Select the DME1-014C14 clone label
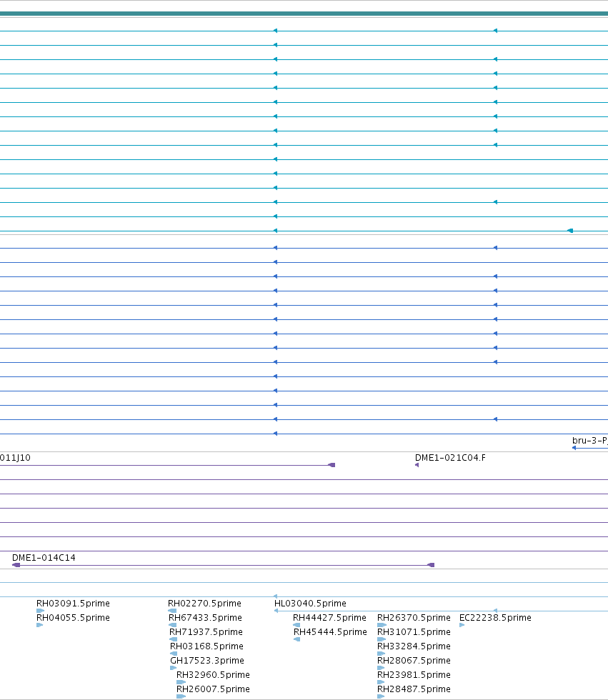Viewport: 608px width, 700px height. click(x=44, y=558)
